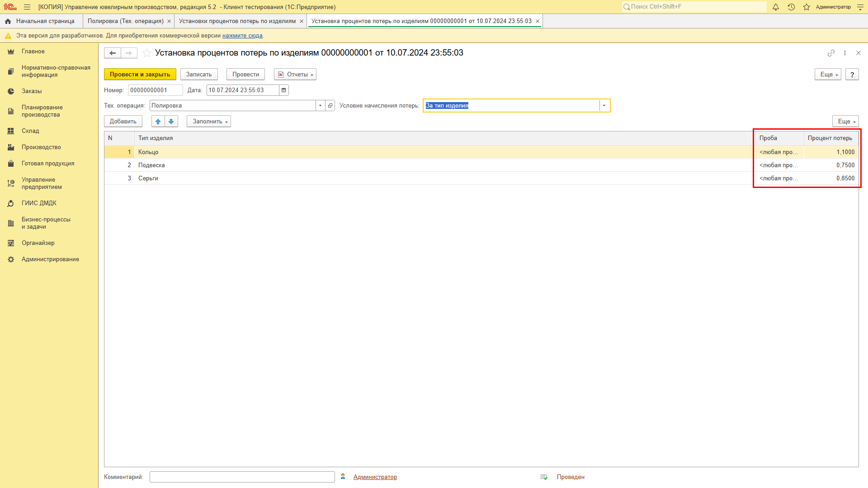Open favorites star in title bar

pos(807,7)
